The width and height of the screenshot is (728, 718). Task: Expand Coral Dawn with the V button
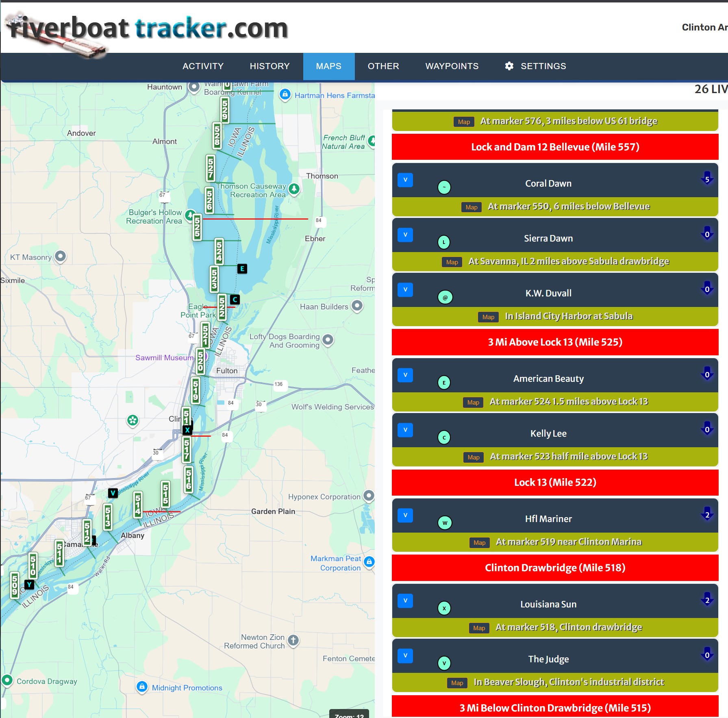point(405,180)
